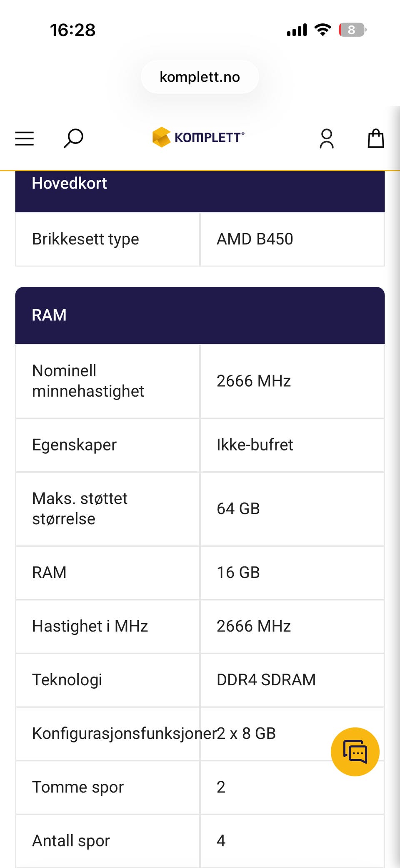Tap the komplett.no address pill
The image size is (400, 868).
coord(200,77)
